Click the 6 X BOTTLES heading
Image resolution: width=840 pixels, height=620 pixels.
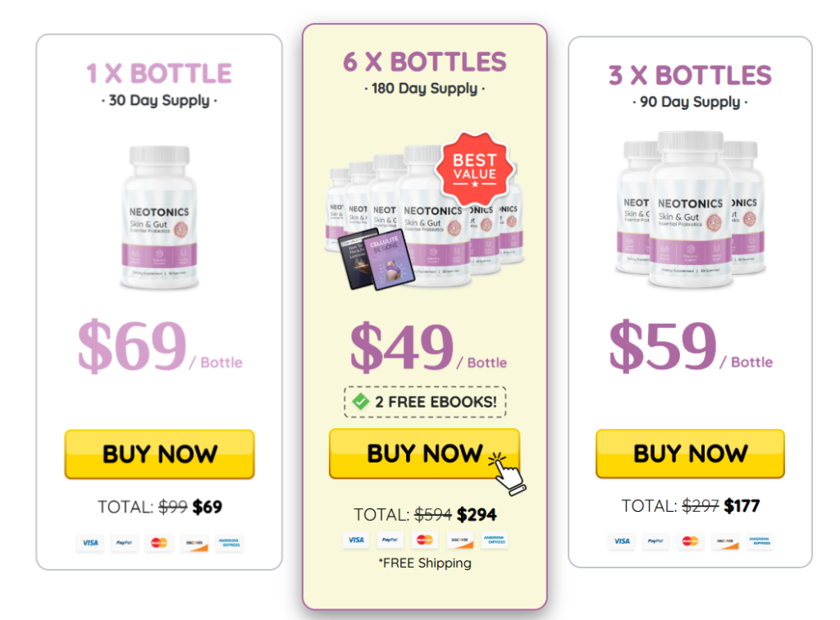click(x=424, y=62)
